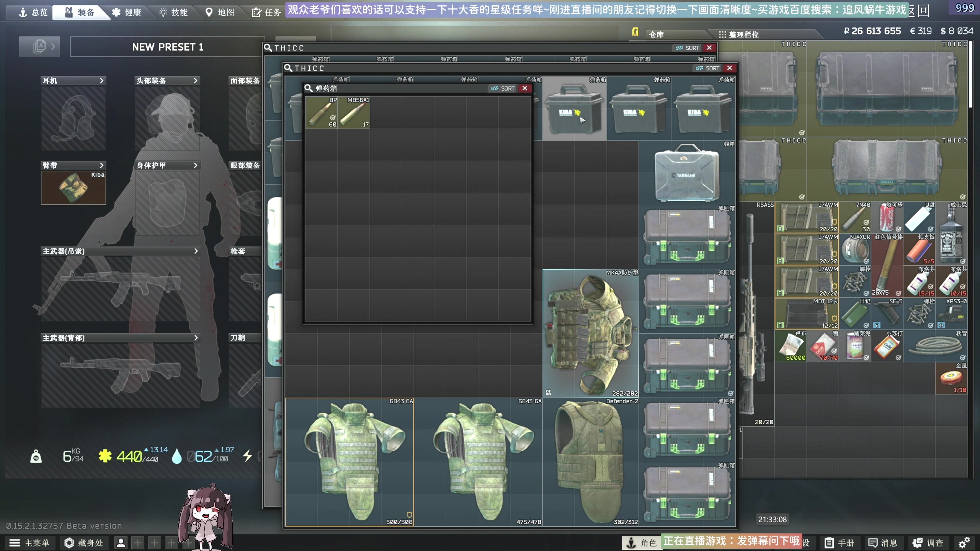The image size is (980, 551).
Task: Select the top L7AWM magazine 20/20
Action: point(807,217)
